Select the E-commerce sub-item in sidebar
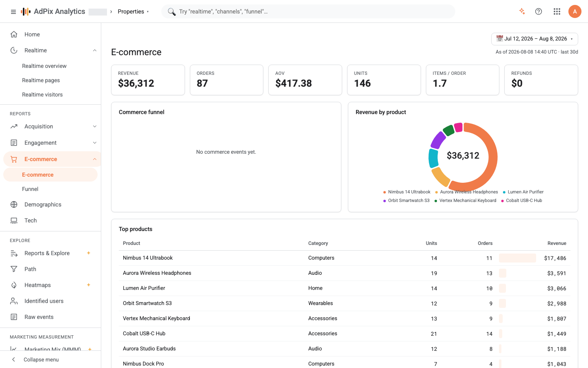 click(50, 175)
